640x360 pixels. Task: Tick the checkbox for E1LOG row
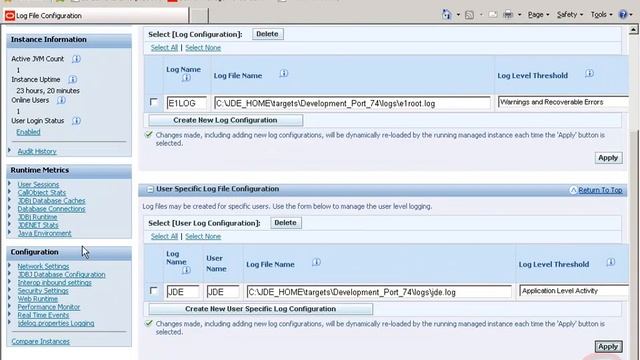(x=153, y=102)
